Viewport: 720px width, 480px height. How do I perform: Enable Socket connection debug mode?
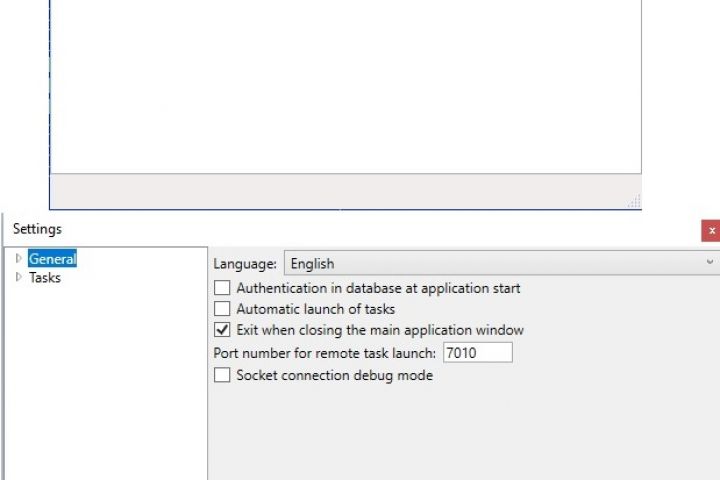coord(222,375)
